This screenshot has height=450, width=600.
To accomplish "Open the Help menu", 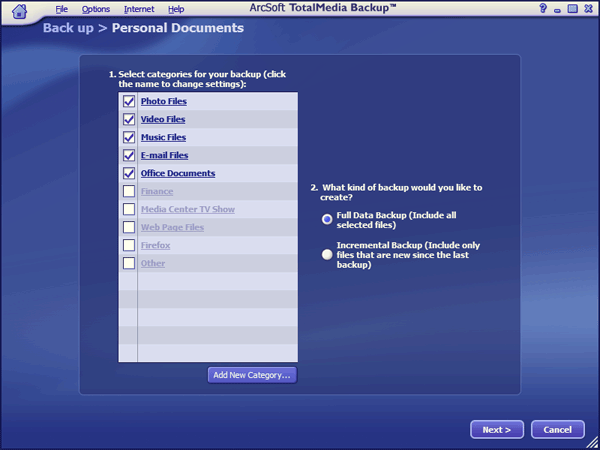I will pyautogui.click(x=176, y=9).
